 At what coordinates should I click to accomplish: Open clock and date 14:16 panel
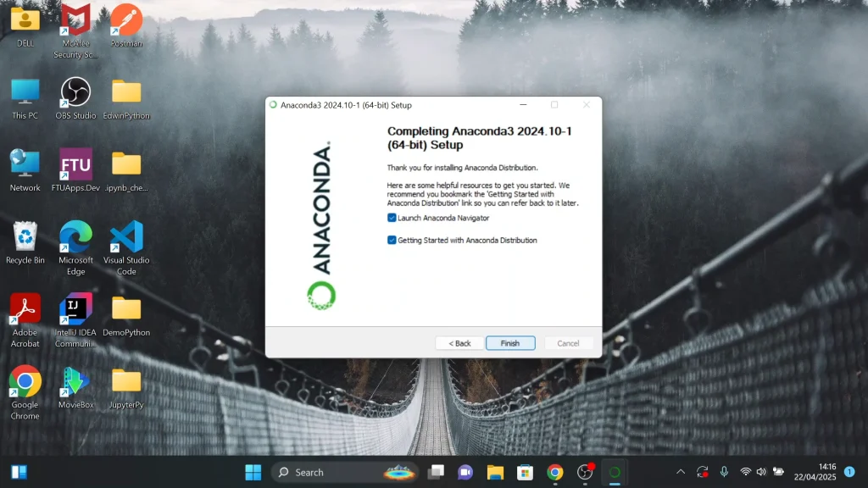(x=815, y=472)
